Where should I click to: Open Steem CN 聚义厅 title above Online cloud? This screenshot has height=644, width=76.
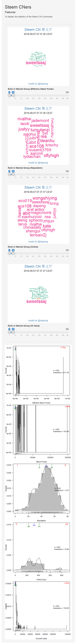pos(38,187)
